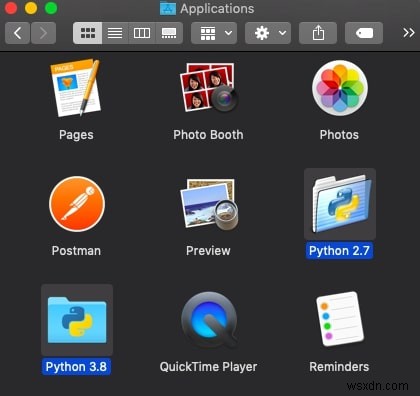420x396 pixels.
Task: Switch Finder to icon view
Action: [x=88, y=33]
